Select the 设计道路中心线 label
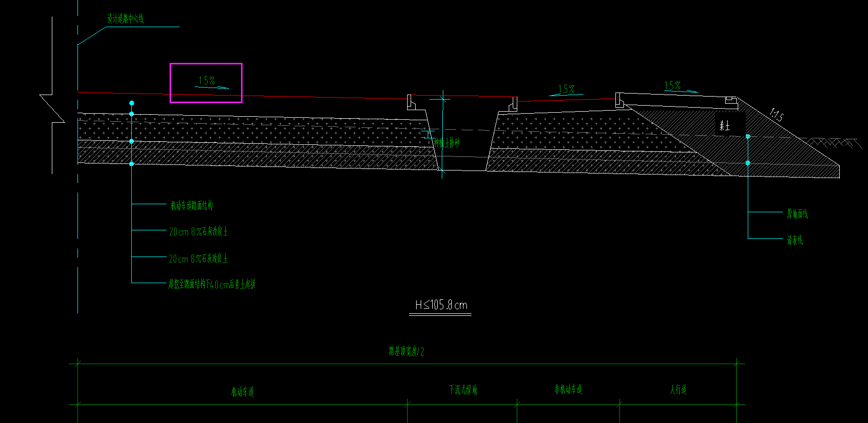868x423 pixels. [125, 19]
